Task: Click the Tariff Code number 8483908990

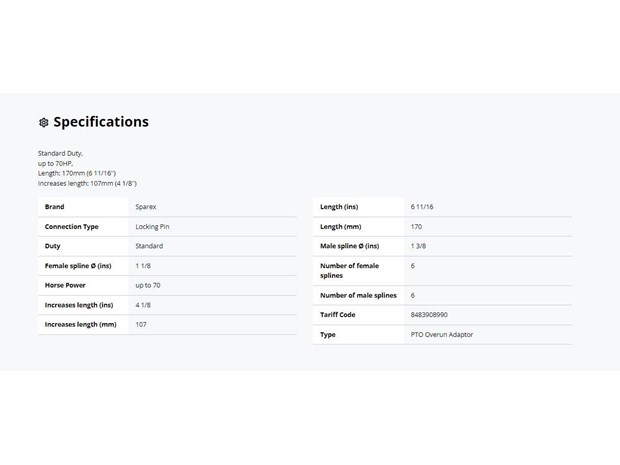Action: [429, 315]
